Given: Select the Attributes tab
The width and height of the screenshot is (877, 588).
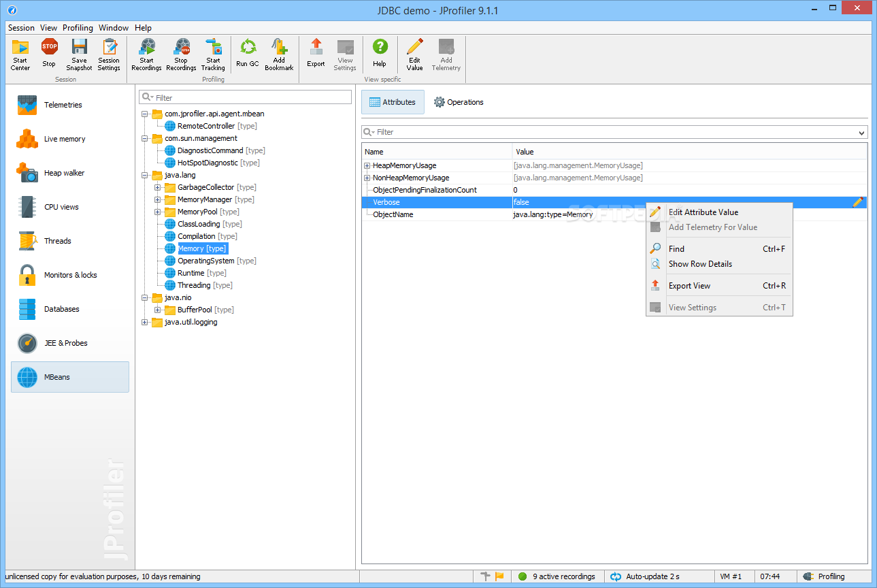Looking at the screenshot, I should (x=393, y=102).
